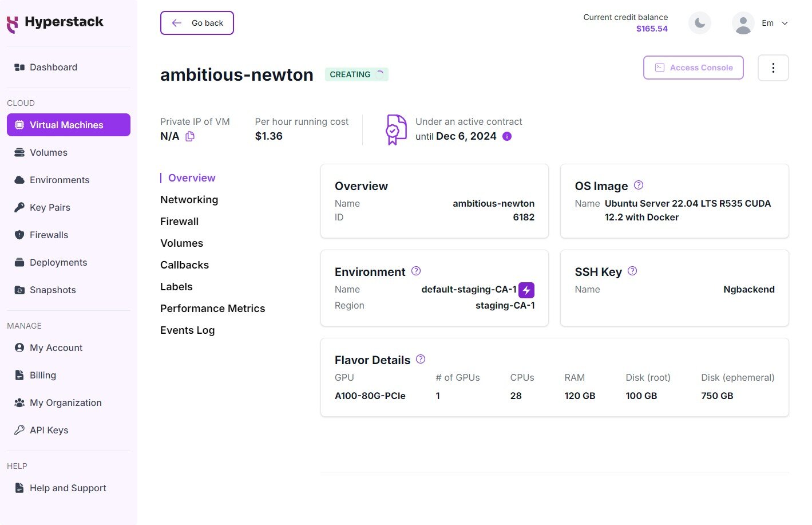Open the Events Log tab
The width and height of the screenshot is (812, 525).
(187, 330)
